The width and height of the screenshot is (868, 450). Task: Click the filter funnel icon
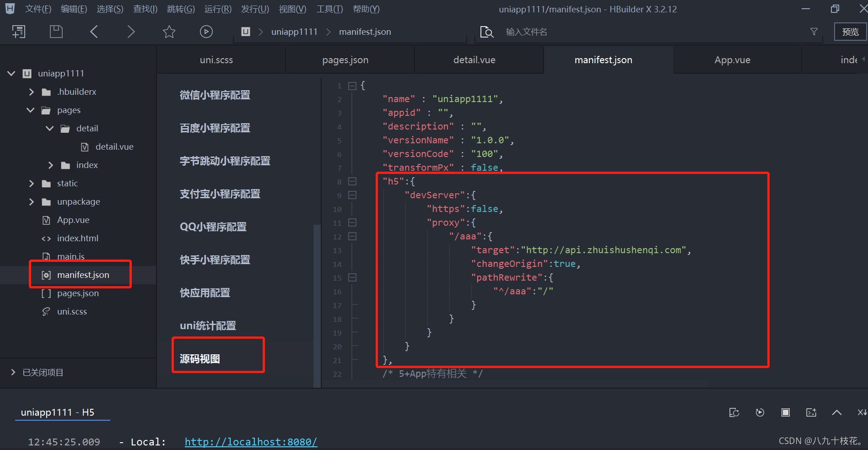[x=814, y=32]
